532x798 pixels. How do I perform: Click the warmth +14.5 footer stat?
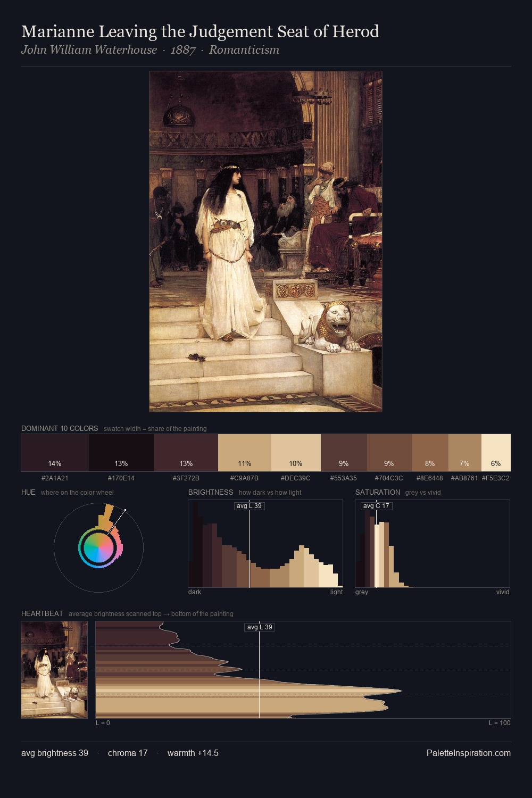(x=193, y=753)
